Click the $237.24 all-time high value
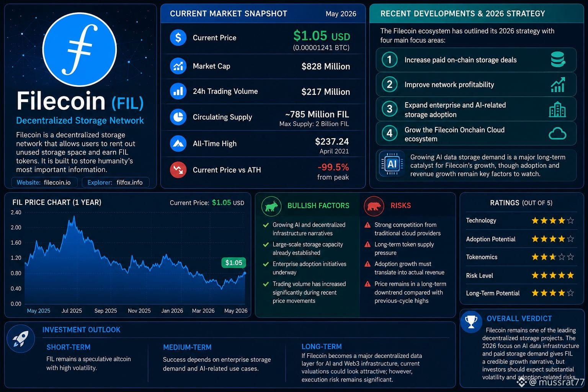Viewport: 588px width, 392px height. 332,142
